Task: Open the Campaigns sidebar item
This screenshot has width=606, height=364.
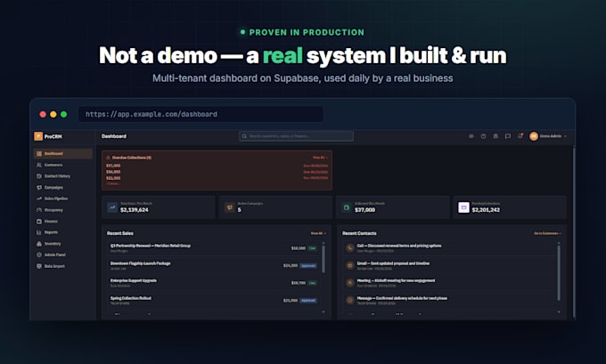Action: 63,187
